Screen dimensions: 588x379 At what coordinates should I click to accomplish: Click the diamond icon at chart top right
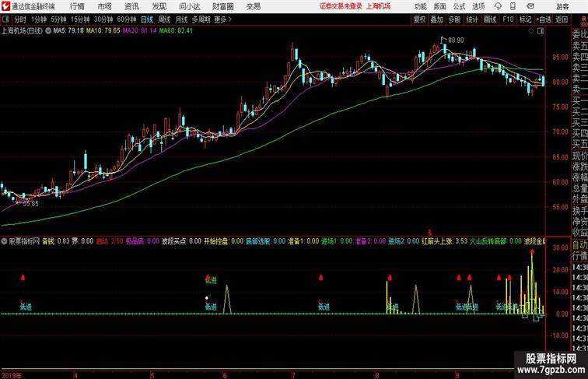[x=531, y=31]
